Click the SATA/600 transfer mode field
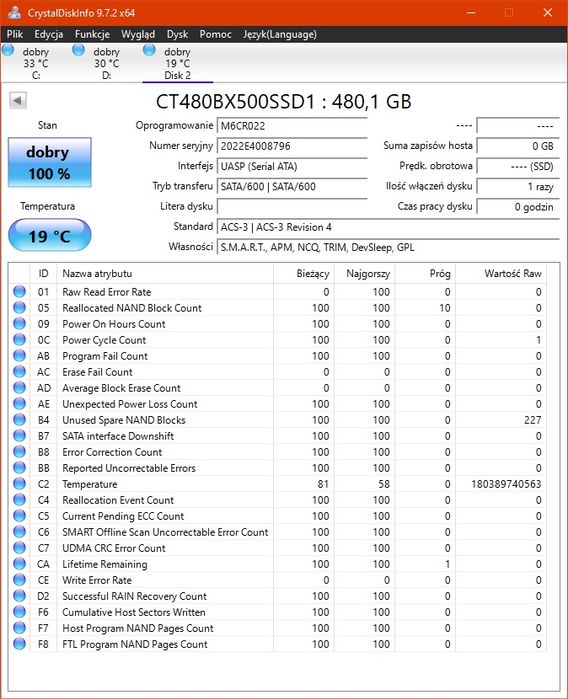Viewport: 568px width, 699px height. pyautogui.click(x=292, y=186)
